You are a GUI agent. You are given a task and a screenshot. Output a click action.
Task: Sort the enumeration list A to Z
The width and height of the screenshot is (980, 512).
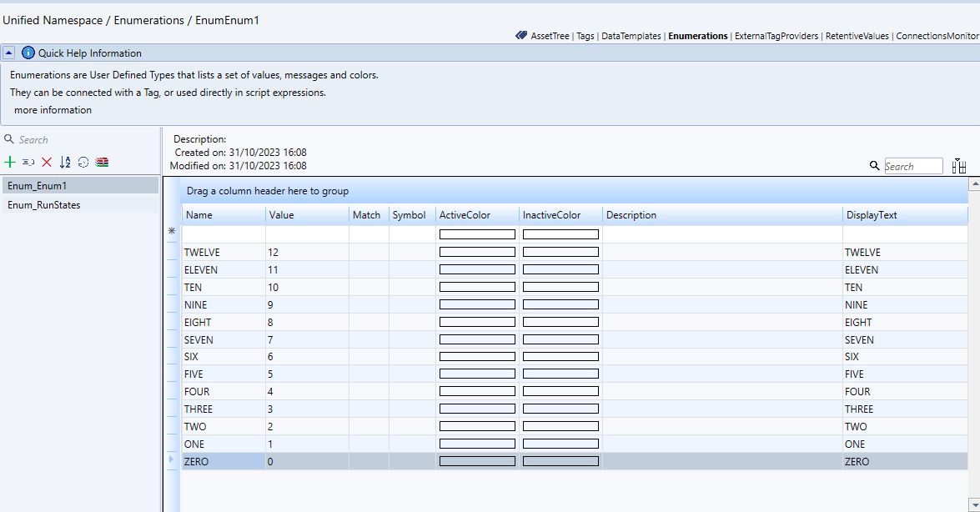(x=65, y=162)
